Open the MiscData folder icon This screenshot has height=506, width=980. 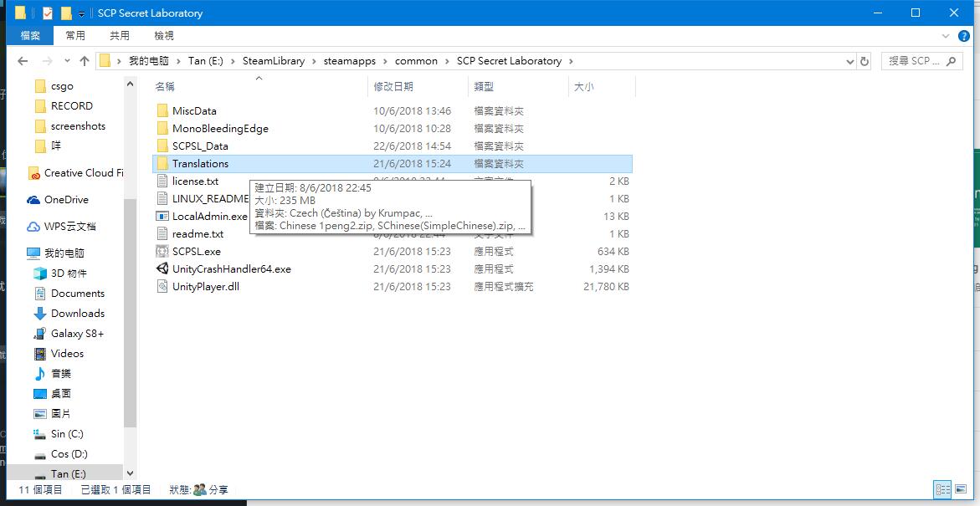coord(162,111)
